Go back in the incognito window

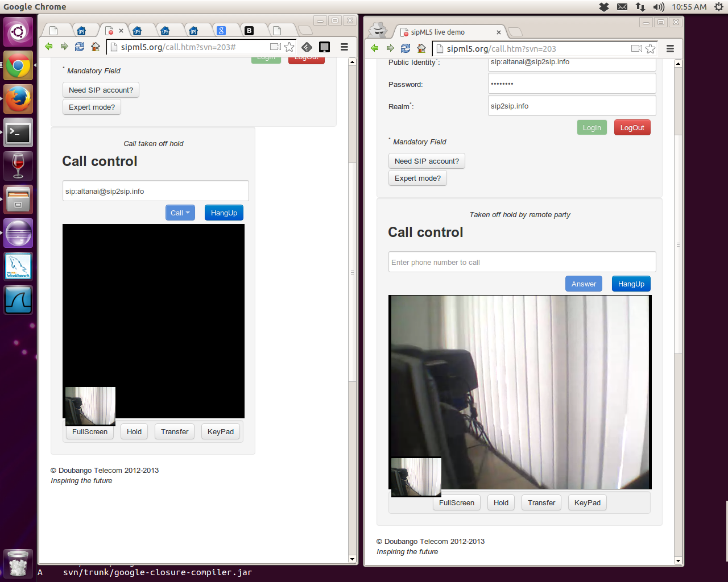(x=375, y=48)
